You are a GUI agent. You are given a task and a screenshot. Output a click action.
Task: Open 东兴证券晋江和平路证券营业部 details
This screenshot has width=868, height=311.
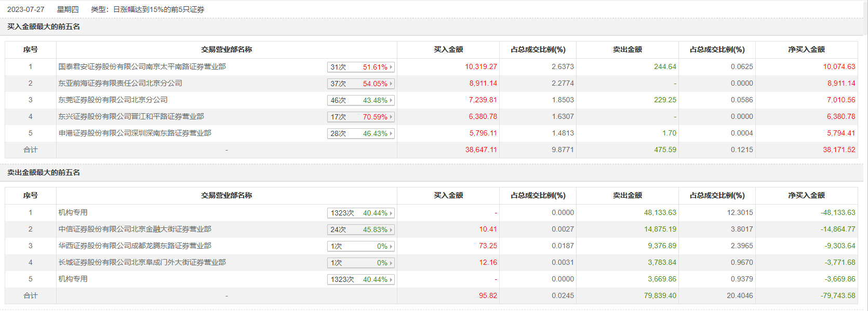(131, 116)
